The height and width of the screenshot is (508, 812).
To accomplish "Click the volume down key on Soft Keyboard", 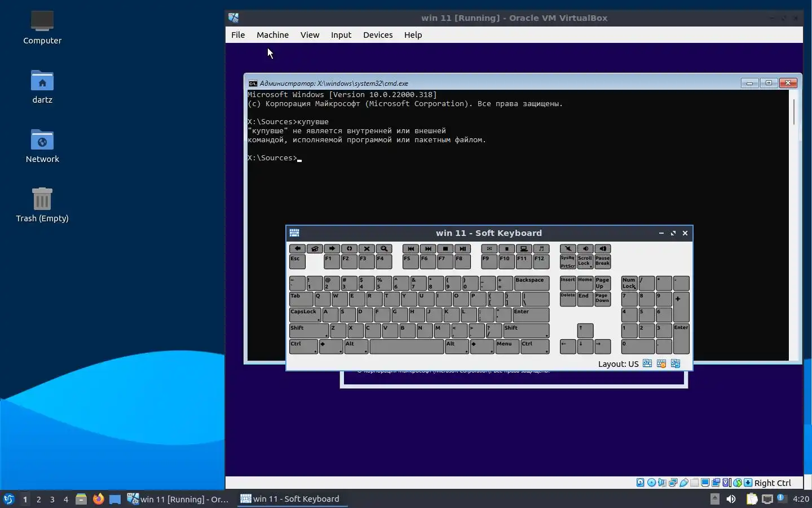I will pos(585,248).
